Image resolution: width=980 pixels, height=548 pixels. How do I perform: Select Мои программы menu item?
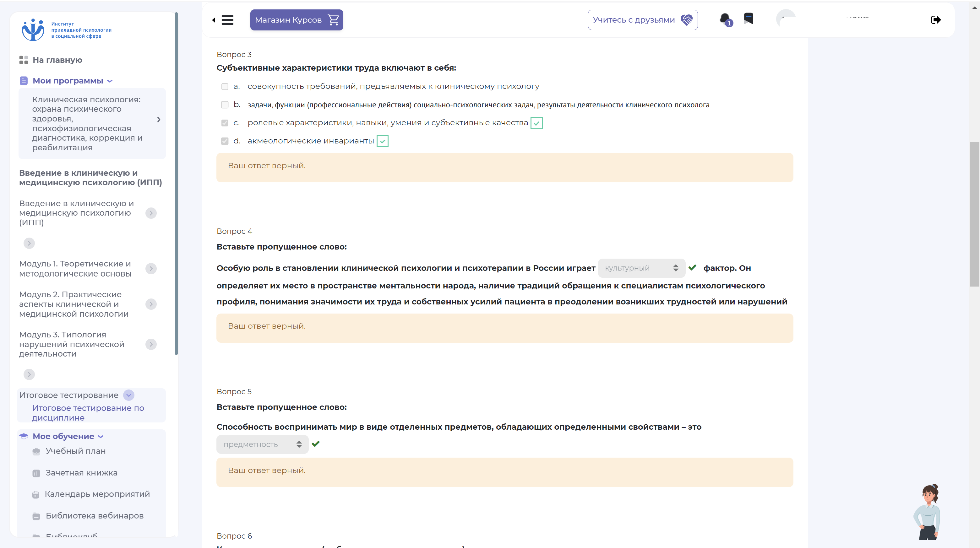pyautogui.click(x=68, y=81)
